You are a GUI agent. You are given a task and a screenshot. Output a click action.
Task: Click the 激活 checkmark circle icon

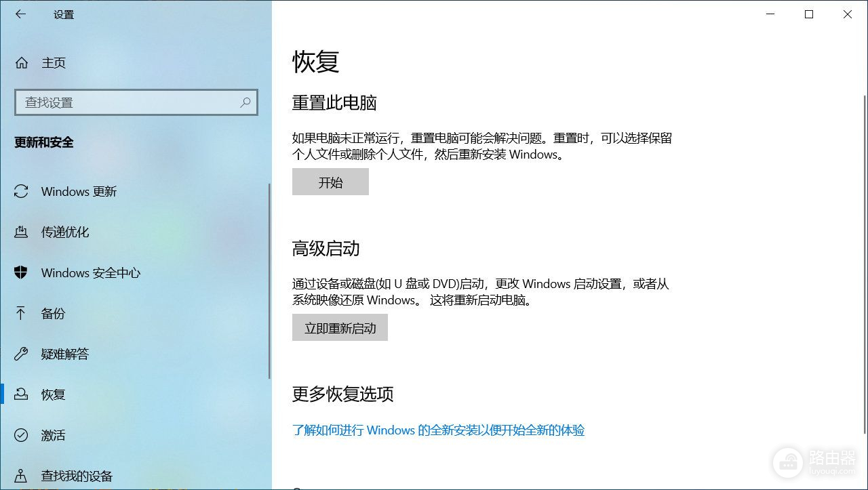(22, 435)
